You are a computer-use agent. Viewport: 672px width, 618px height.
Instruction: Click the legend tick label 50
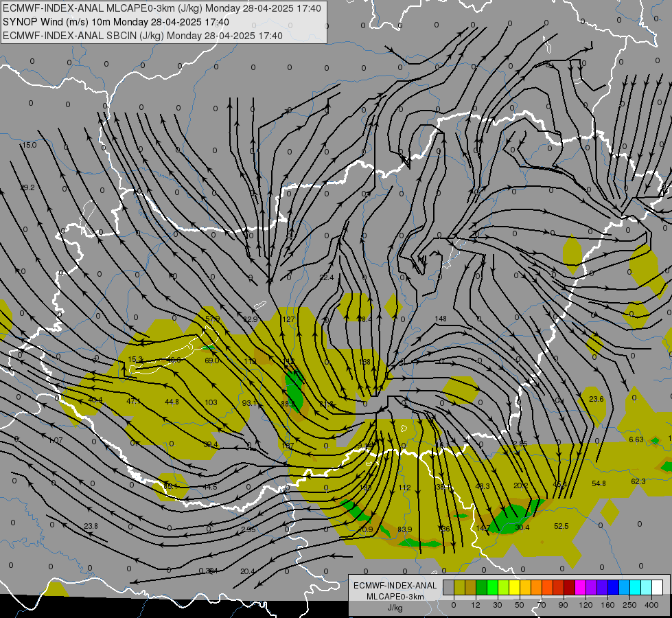[519, 605]
